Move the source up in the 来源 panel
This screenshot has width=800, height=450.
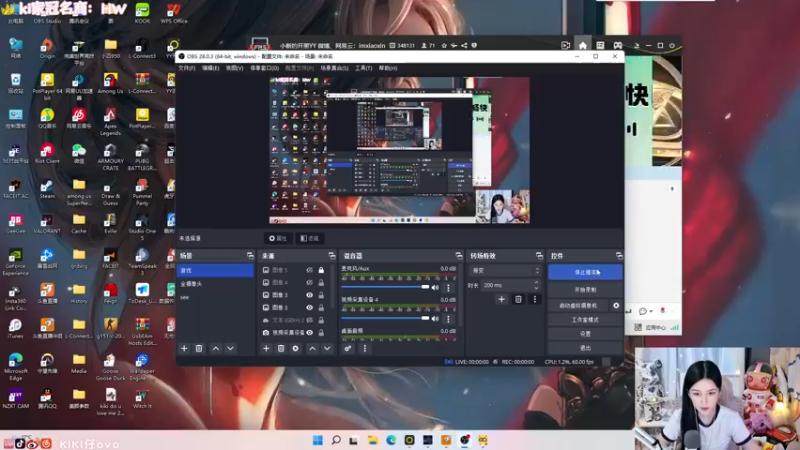(312, 348)
